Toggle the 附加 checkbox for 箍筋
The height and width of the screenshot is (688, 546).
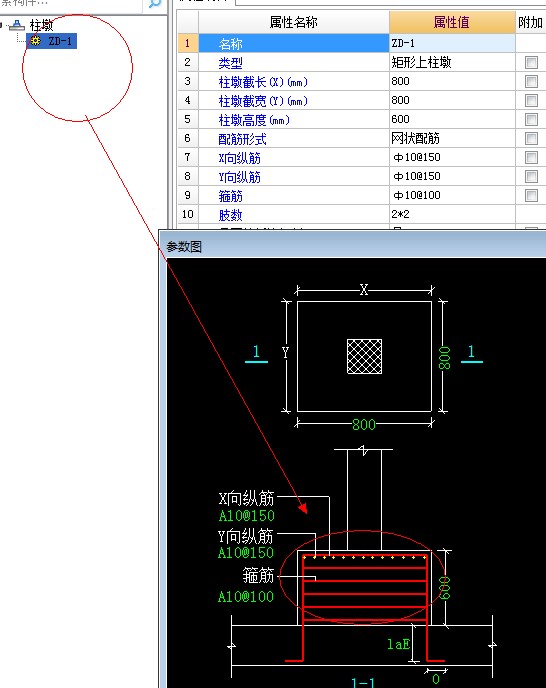tap(531, 195)
